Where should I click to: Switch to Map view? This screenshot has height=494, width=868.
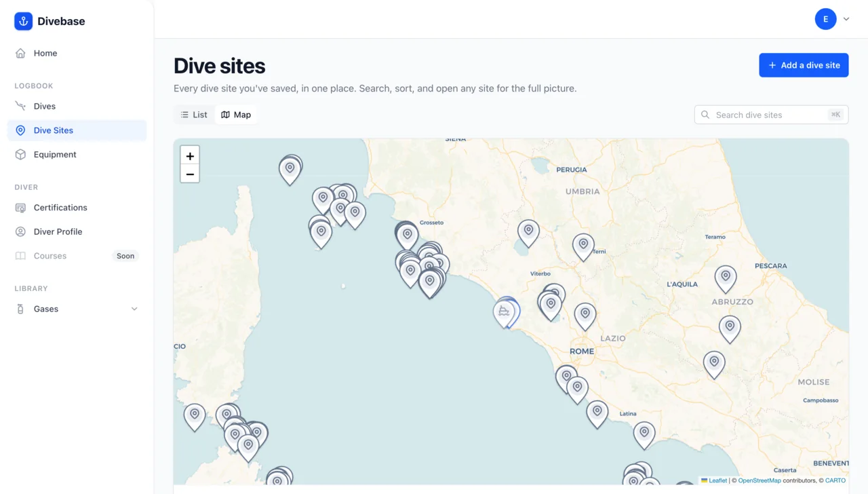pos(236,115)
